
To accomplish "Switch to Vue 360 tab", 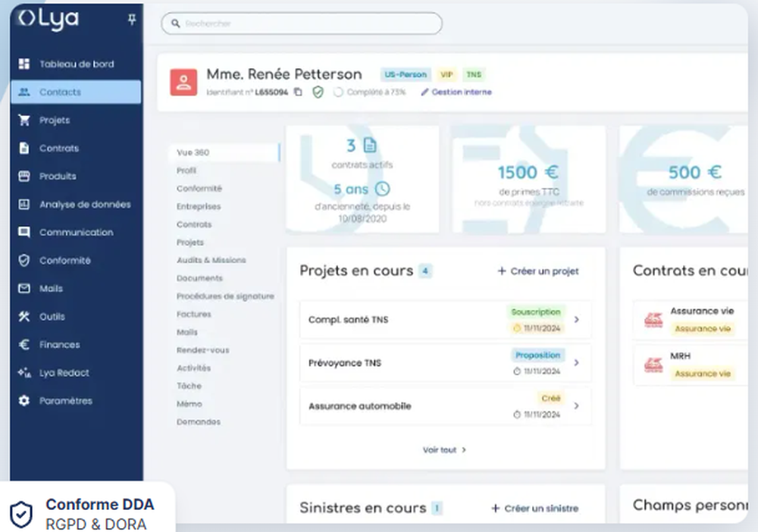I will pos(224,152).
